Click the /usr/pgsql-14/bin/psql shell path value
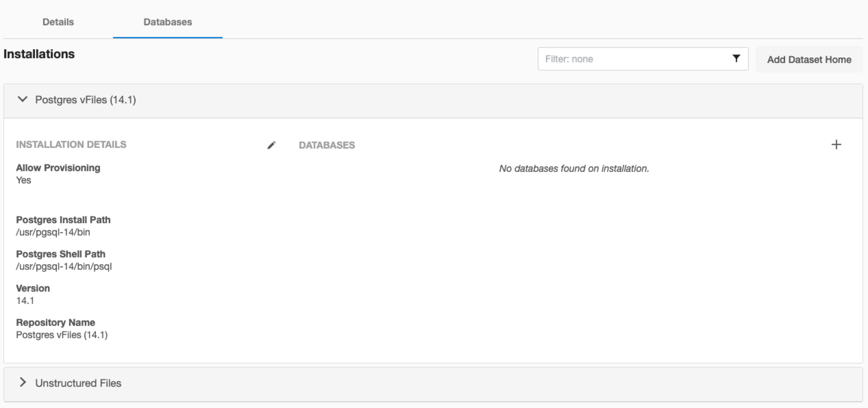The width and height of the screenshot is (868, 408). [x=64, y=266]
